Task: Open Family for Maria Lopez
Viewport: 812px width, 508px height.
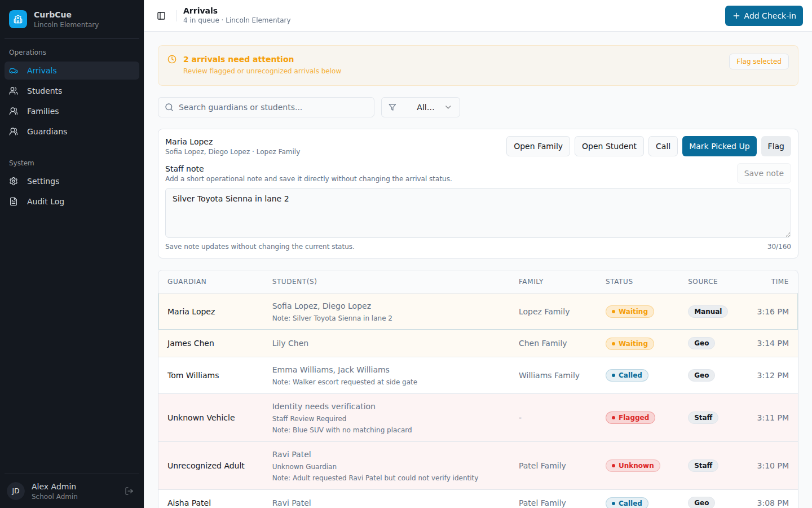Action: click(x=538, y=146)
